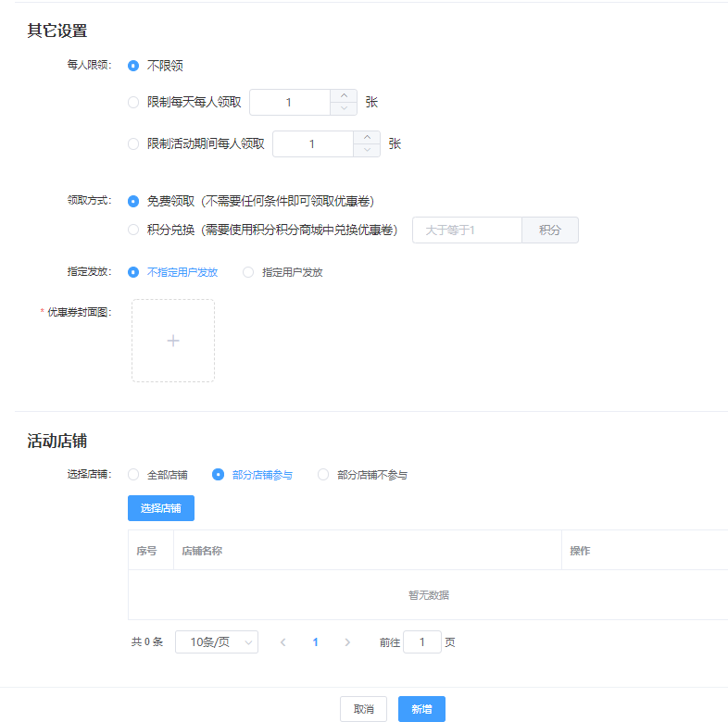Screen dimensions: 728x722
Task: Decrease the daily per-person limit with down arrow
Action: point(344,108)
